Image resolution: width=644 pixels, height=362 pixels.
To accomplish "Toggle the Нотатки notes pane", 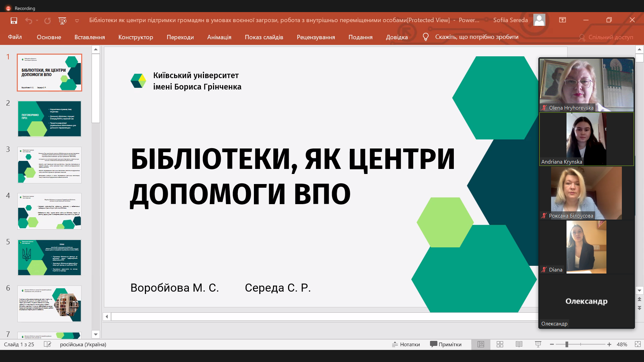I will pos(406,344).
